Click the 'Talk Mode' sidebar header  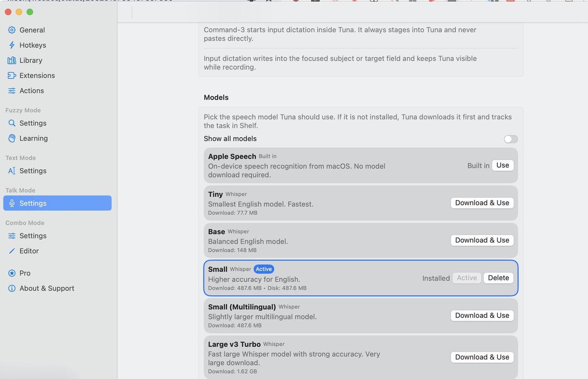pyautogui.click(x=20, y=190)
